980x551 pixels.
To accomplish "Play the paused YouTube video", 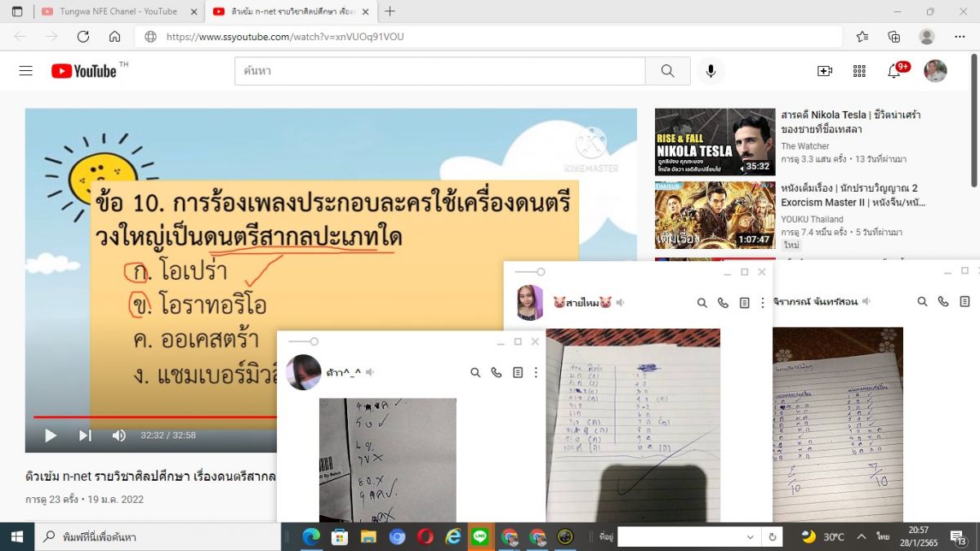I will coord(51,435).
